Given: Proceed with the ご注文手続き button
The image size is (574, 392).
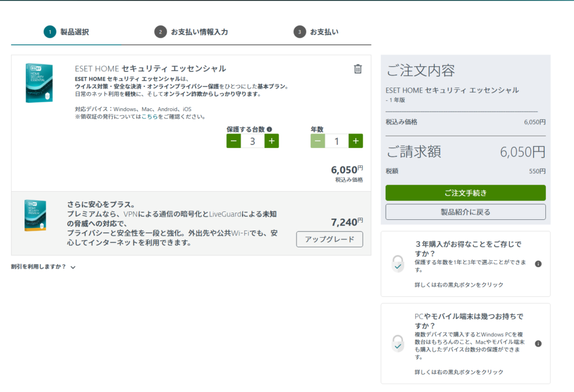Looking at the screenshot, I should click(x=465, y=193).
